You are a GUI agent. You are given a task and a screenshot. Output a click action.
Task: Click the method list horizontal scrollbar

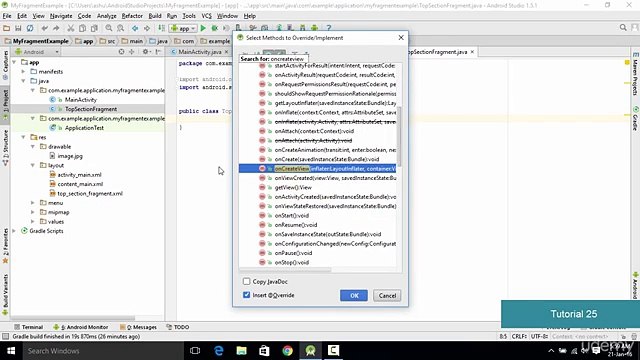coord(285,270)
